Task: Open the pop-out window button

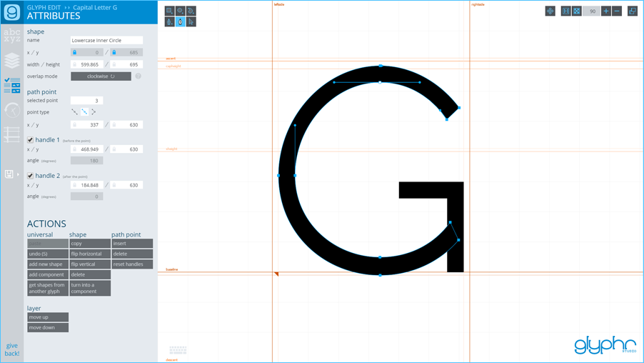Action: [633, 11]
